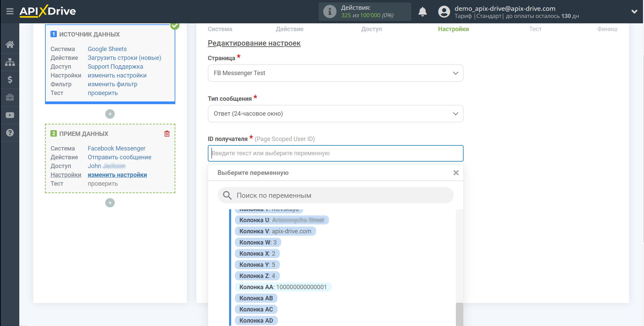Open the notifications bell

point(422,12)
